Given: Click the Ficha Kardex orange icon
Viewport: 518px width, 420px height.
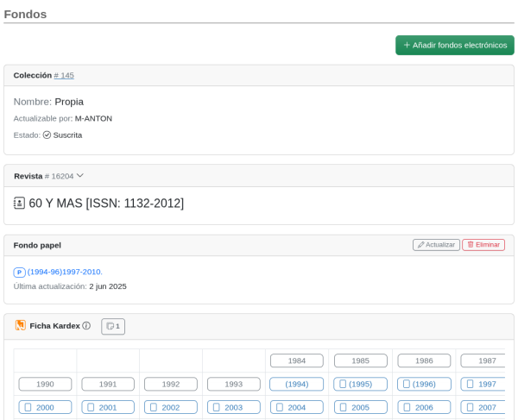Looking at the screenshot, I should click(x=20, y=326).
